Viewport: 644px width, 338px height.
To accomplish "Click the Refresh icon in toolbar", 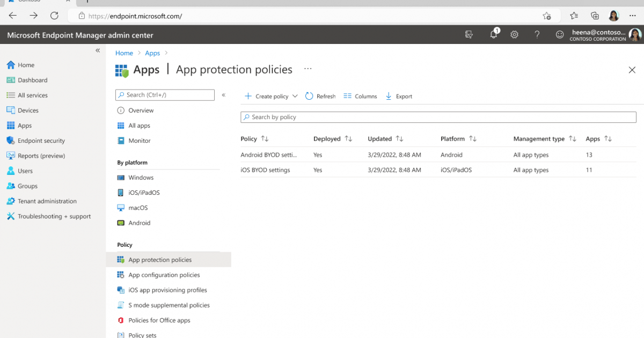I will click(x=309, y=97).
